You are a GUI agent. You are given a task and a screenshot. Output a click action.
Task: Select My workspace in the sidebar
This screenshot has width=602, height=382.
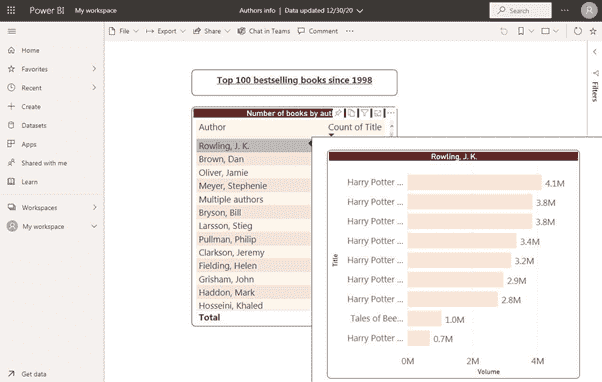[43, 227]
